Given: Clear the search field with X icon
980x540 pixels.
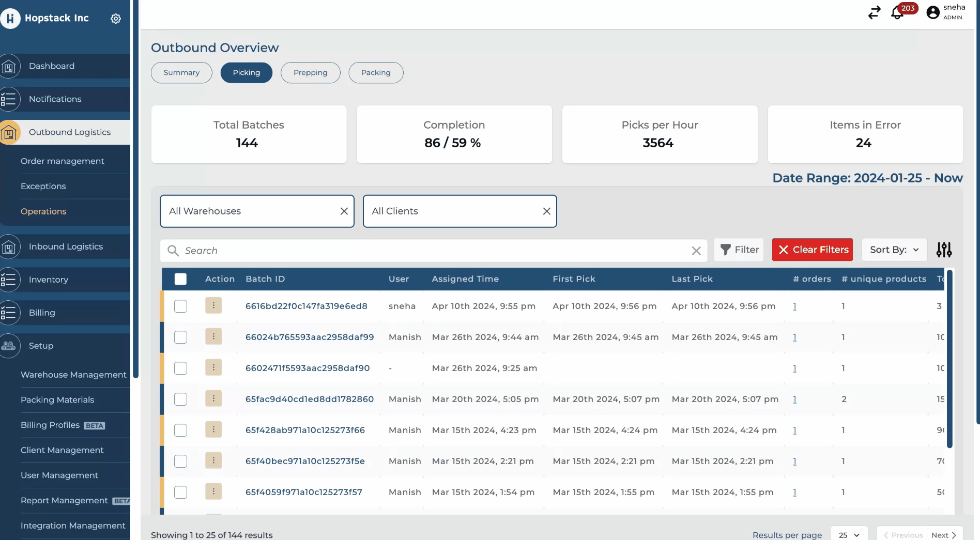Looking at the screenshot, I should click(696, 251).
